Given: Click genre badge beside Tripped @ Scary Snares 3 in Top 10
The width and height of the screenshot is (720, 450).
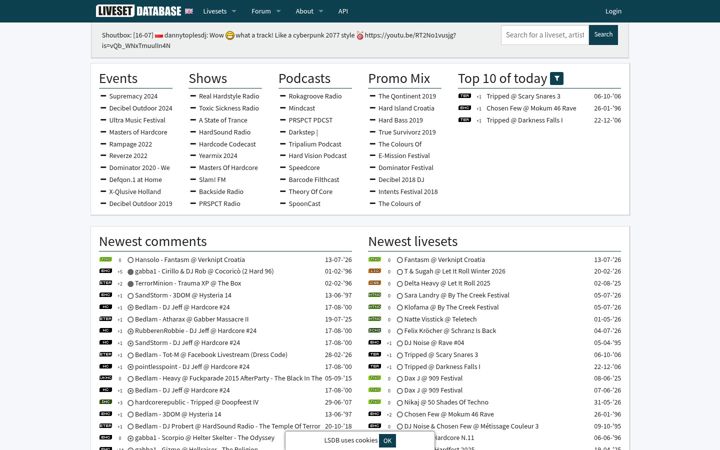Looking at the screenshot, I should (x=464, y=96).
